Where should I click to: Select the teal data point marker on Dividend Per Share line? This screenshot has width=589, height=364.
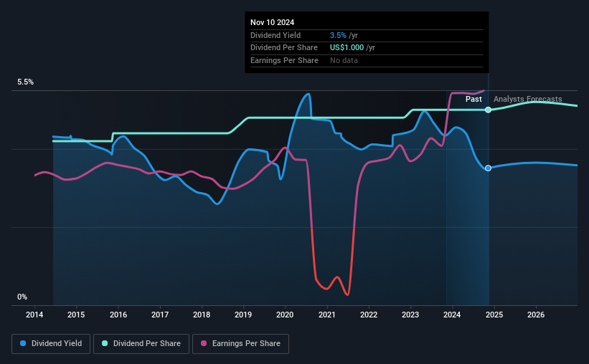488,110
